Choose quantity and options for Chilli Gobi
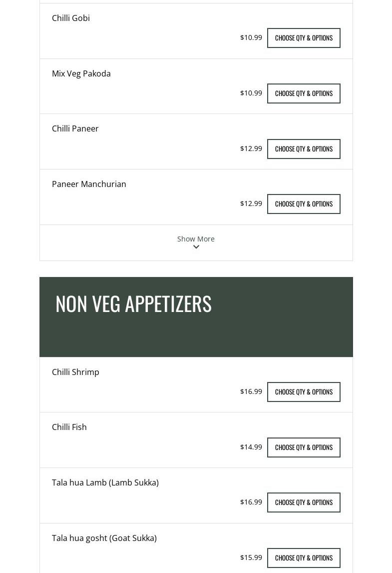392x573 pixels. [304, 38]
